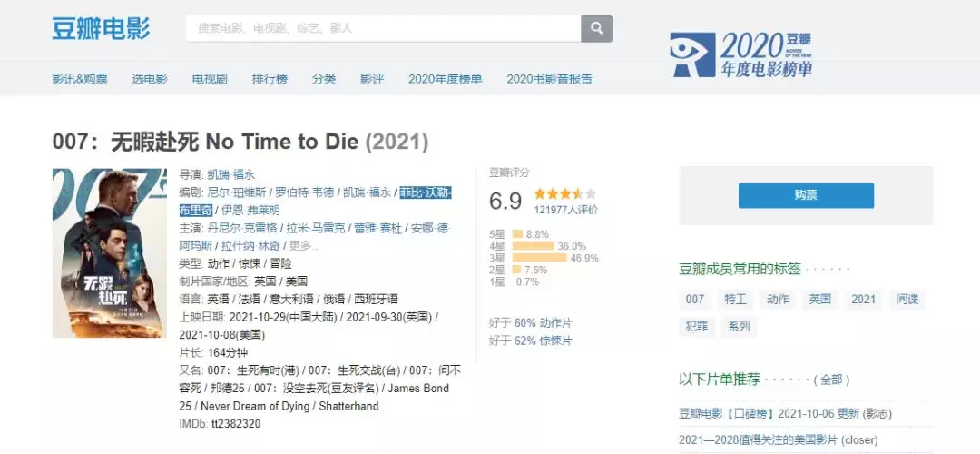Open the 121977人评价 ratings link

565,210
